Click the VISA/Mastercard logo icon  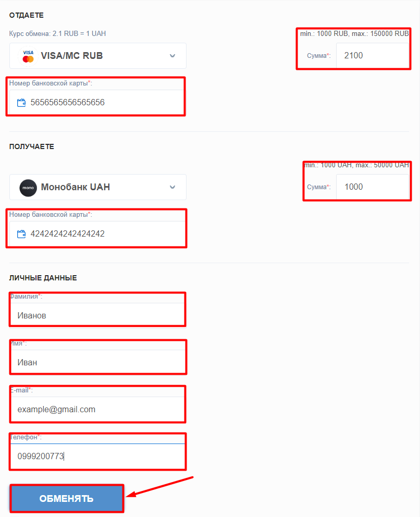pyautogui.click(x=28, y=56)
